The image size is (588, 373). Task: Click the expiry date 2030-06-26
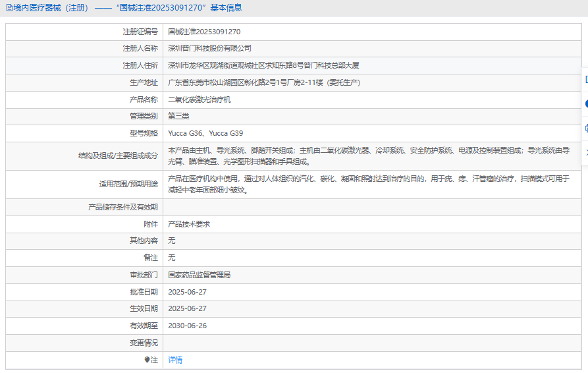click(x=187, y=326)
